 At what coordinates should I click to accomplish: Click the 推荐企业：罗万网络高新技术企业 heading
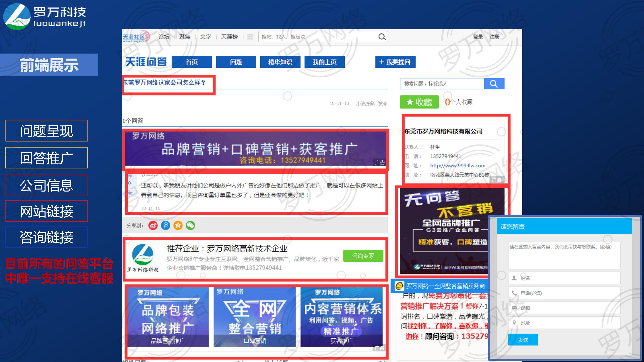[x=227, y=249]
